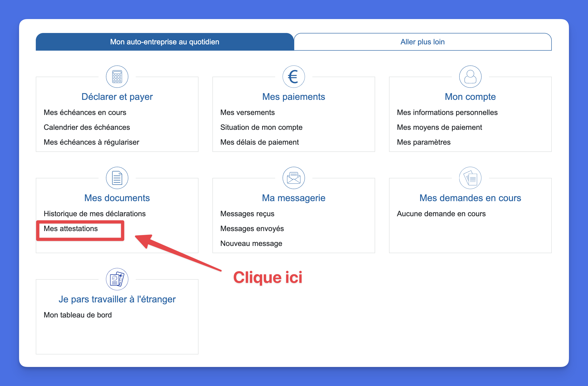Click Mes échéances en cours
Screen dimensions: 588x386
pos(85,112)
